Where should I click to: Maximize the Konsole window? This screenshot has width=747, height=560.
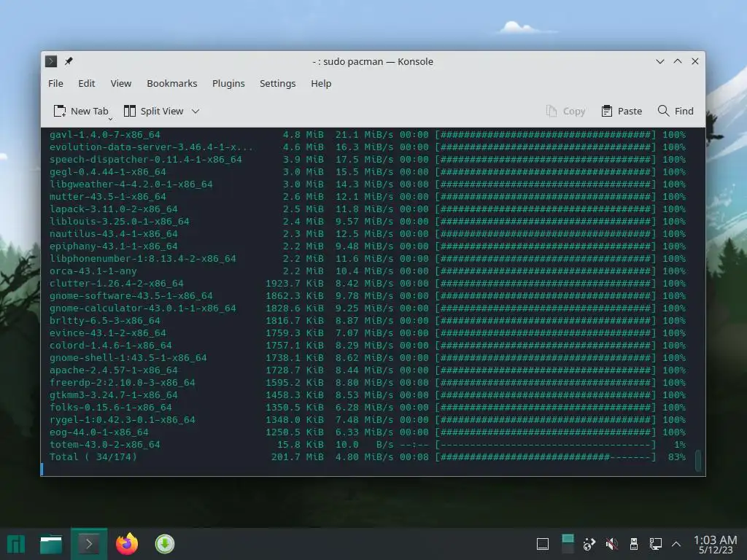678,61
